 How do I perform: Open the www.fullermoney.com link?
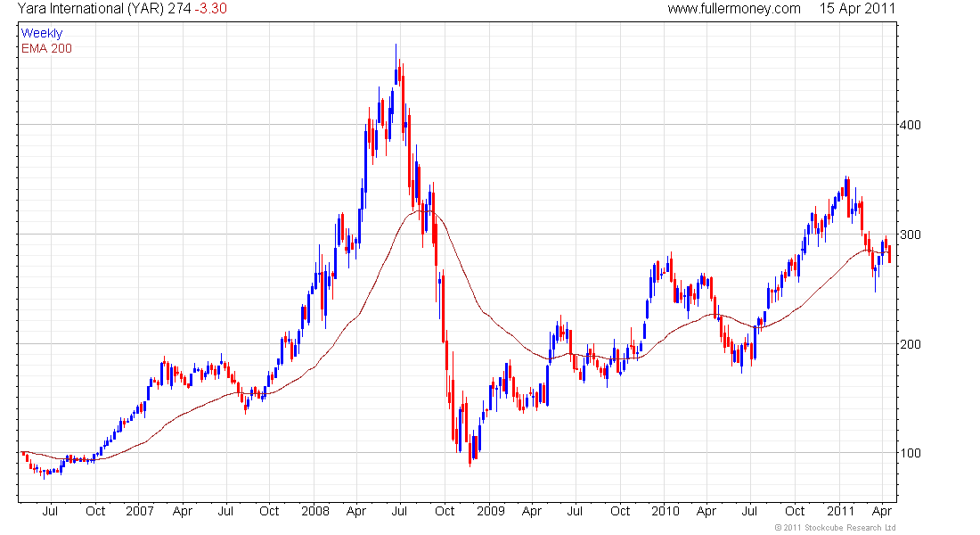click(734, 9)
